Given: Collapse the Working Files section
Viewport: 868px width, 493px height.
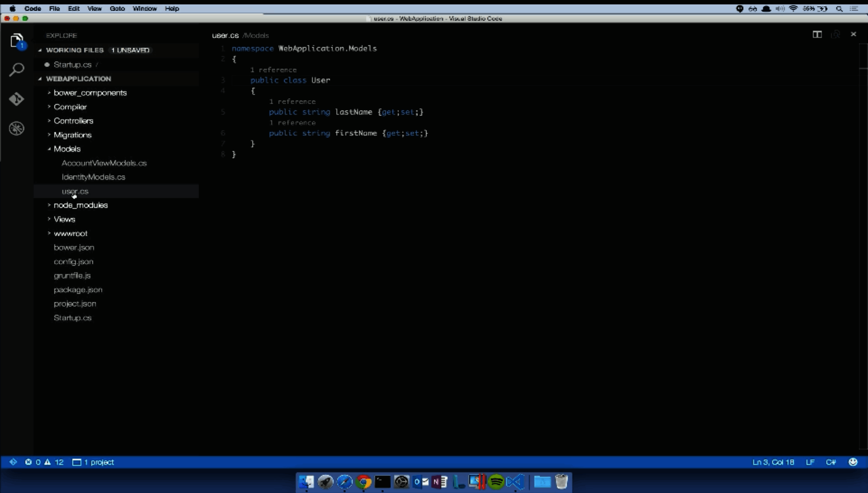Looking at the screenshot, I should point(75,50).
